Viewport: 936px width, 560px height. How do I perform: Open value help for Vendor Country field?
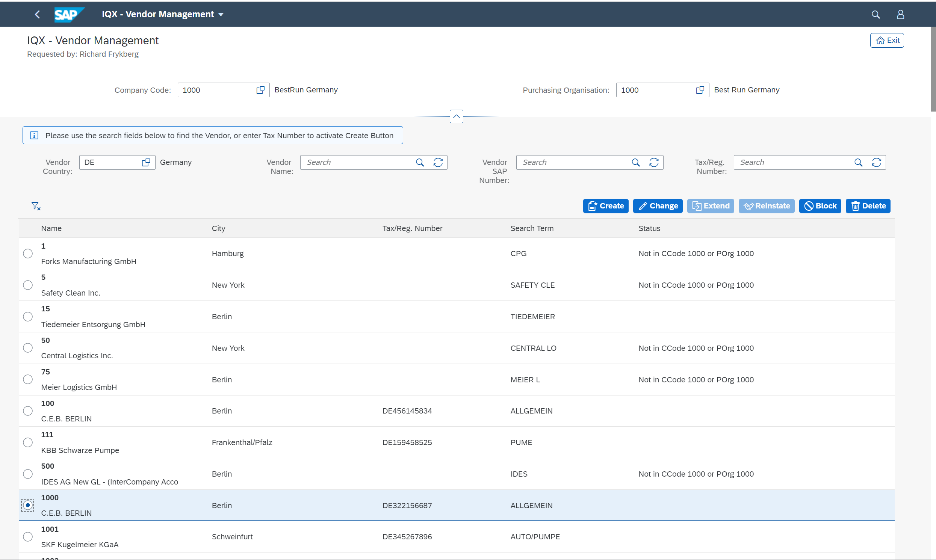146,162
